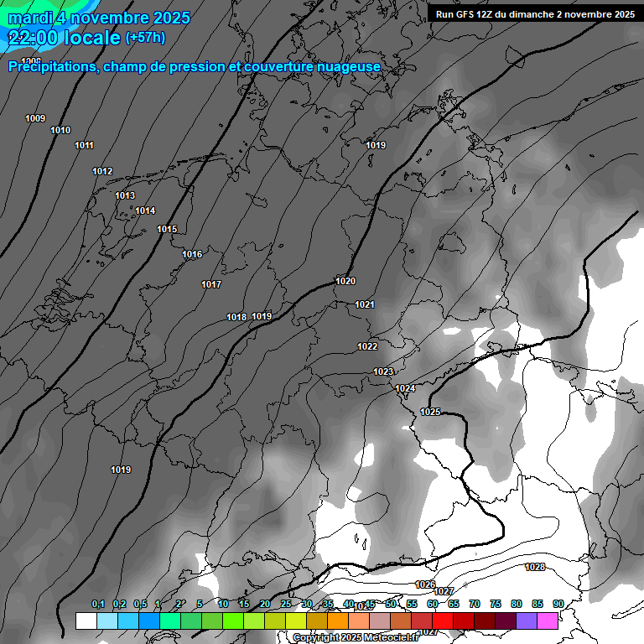644x644 pixels.
Task: Click the white swatch in precipitation legend
Action: pos(86,621)
